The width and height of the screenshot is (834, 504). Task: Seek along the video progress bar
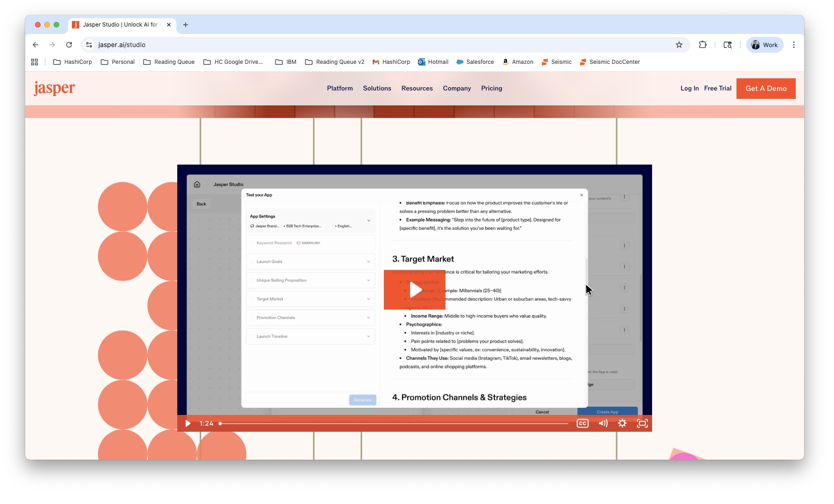[394, 423]
